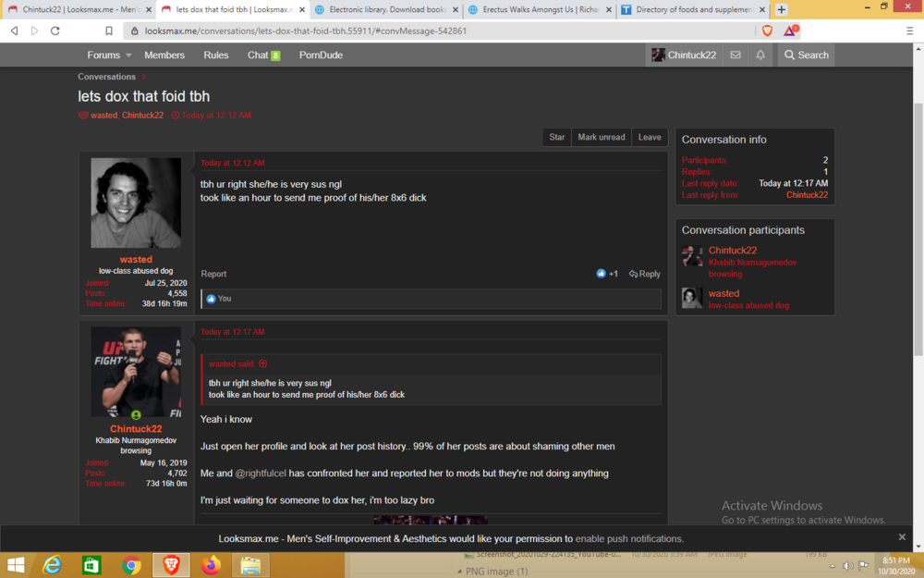Reply to wasted's message
The height and width of the screenshot is (578, 924).
click(x=644, y=274)
